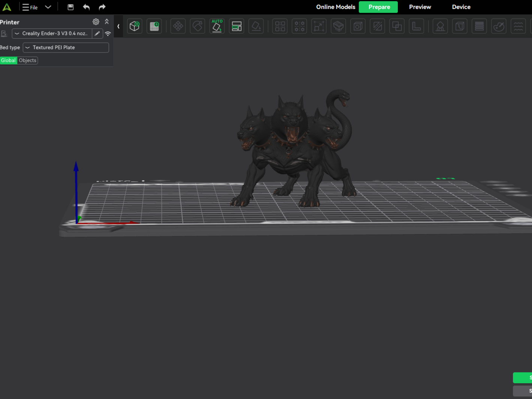The height and width of the screenshot is (399, 532).
Task: Open the Device tab
Action: 461,7
